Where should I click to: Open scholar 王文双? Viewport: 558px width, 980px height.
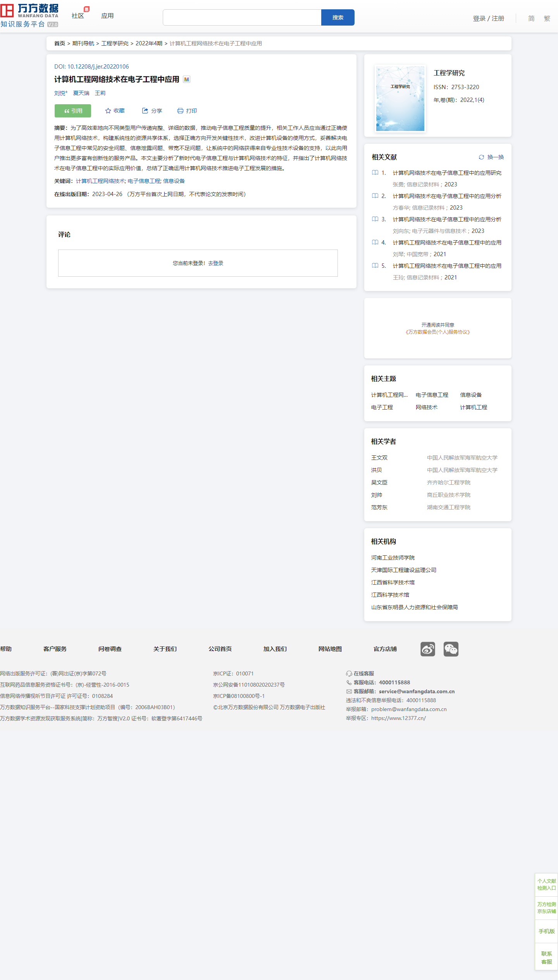pos(379,458)
